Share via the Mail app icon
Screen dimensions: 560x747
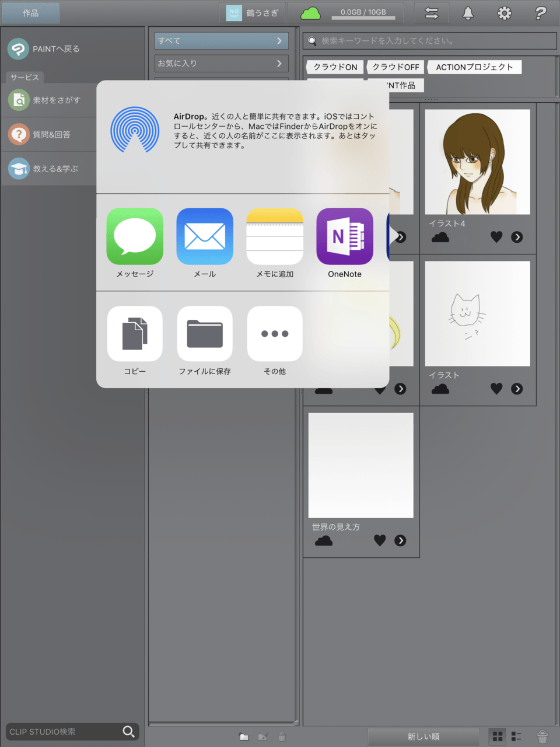point(205,236)
